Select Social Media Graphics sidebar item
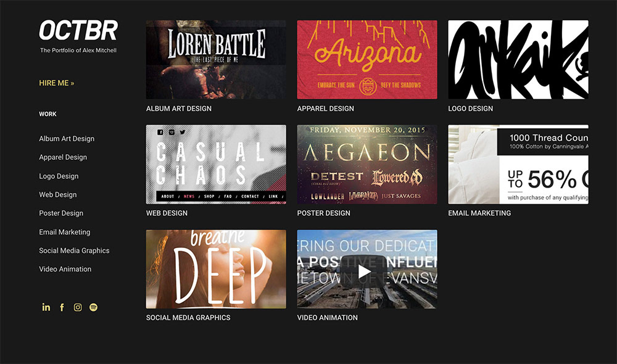 click(74, 250)
